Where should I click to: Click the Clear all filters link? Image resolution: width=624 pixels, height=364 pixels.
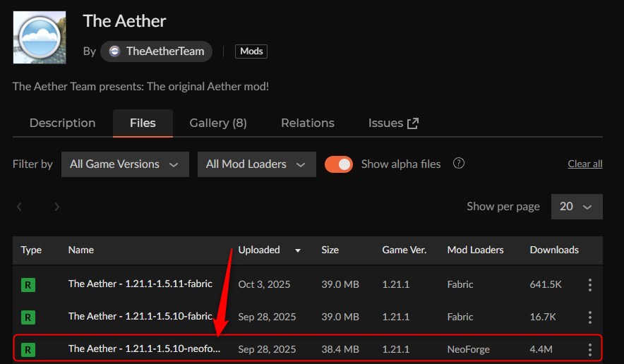585,164
